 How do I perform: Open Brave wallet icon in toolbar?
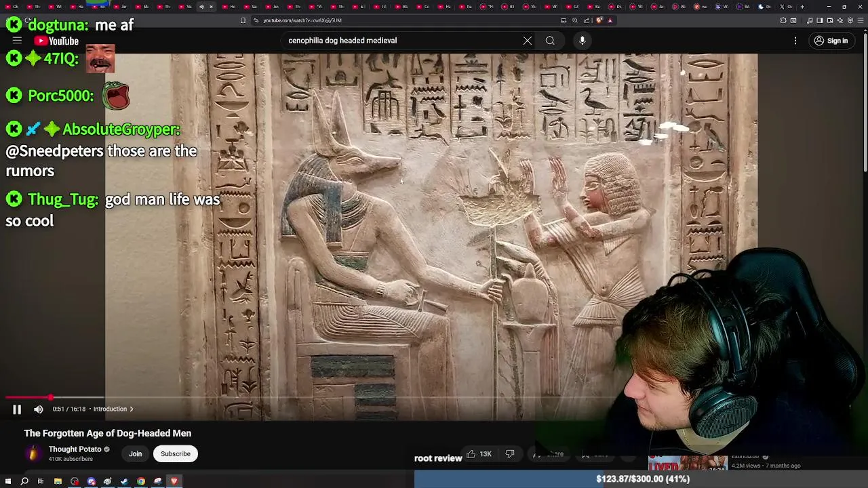click(x=829, y=20)
